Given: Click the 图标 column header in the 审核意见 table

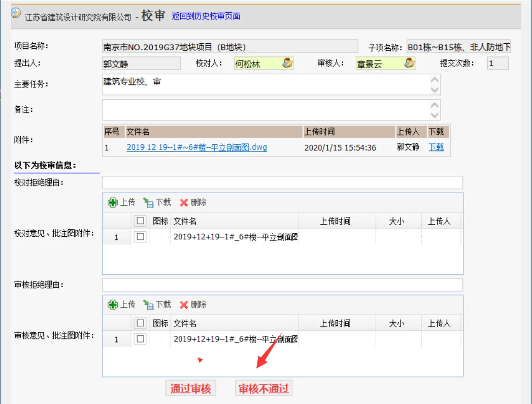Looking at the screenshot, I should (160, 323).
